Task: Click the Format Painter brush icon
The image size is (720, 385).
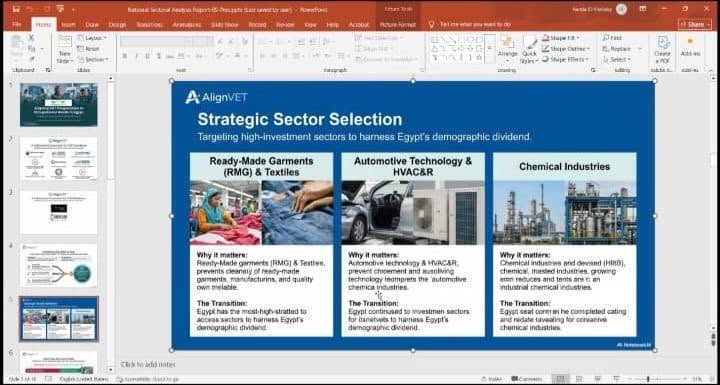Action: pos(32,59)
